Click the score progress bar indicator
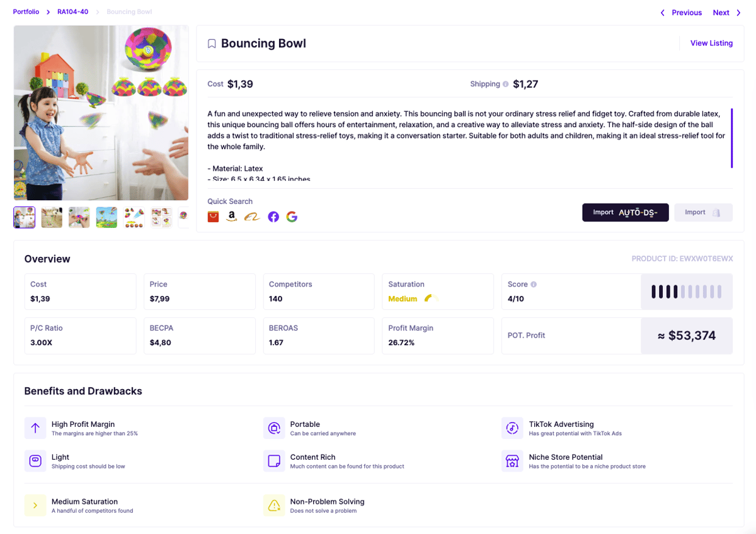 [687, 292]
